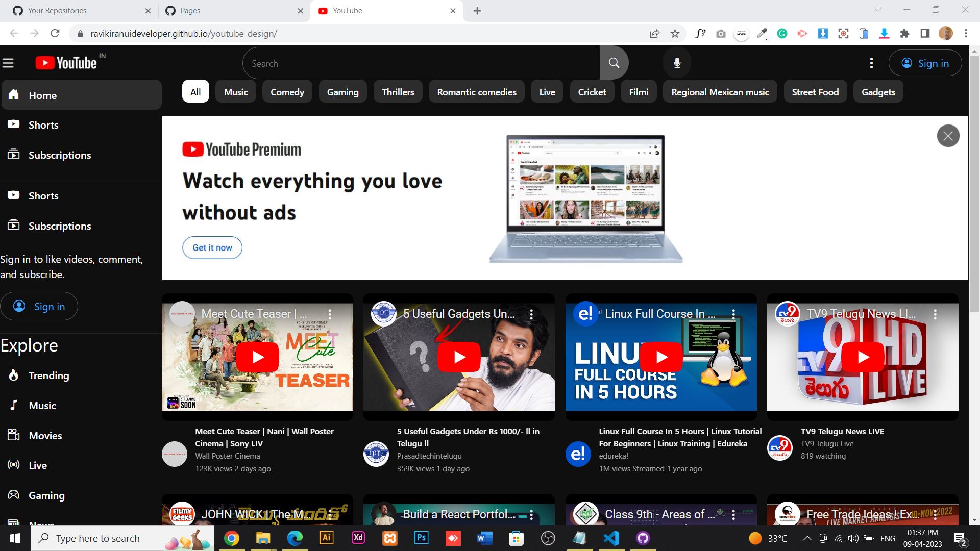Open Meet Cute Teaser video title link
Viewport: 980px width, 551px height.
point(264,437)
